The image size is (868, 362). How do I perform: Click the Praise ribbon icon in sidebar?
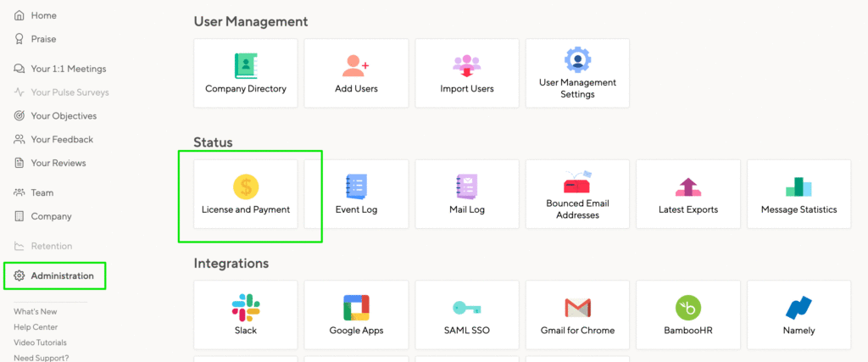pyautogui.click(x=19, y=39)
